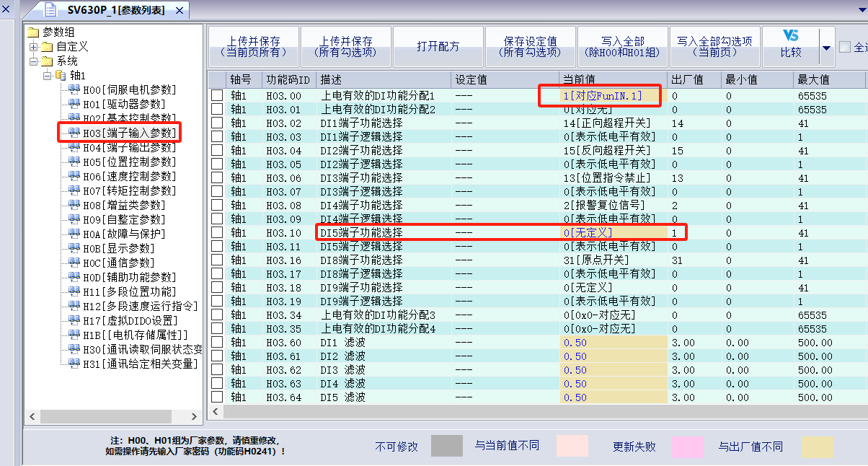Select H05[位置控制参数] parameter group icon
The height and width of the screenshot is (466, 868).
[x=74, y=162]
